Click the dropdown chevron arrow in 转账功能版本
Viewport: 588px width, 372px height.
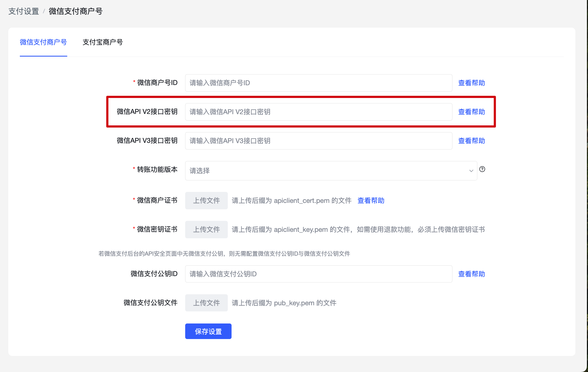coord(471,171)
